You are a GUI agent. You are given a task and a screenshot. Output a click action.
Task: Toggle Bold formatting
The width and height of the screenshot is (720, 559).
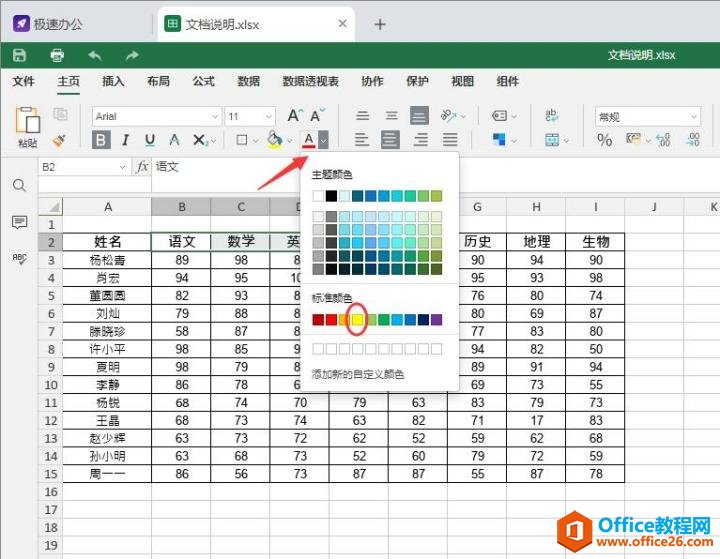101,140
